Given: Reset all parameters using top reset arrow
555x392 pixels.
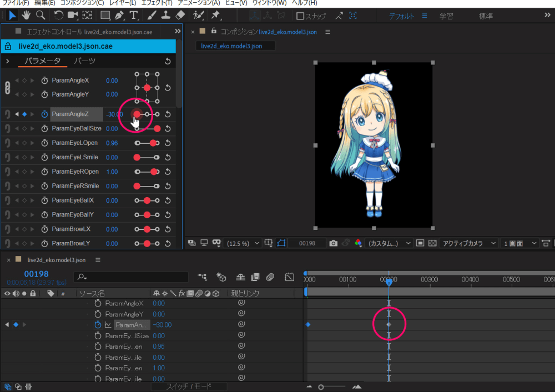Looking at the screenshot, I should click(x=168, y=61).
